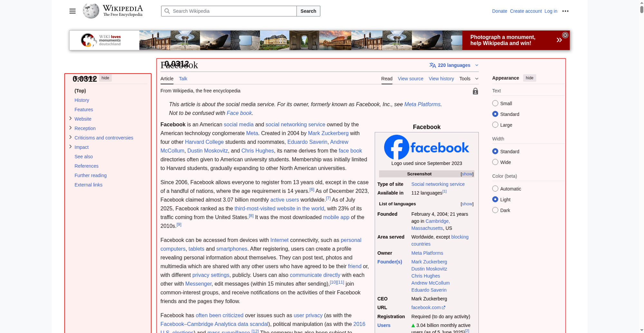Click the Founder(s) label link in infobox
Screen dimensions: 644x333
pyautogui.click(x=390, y=262)
